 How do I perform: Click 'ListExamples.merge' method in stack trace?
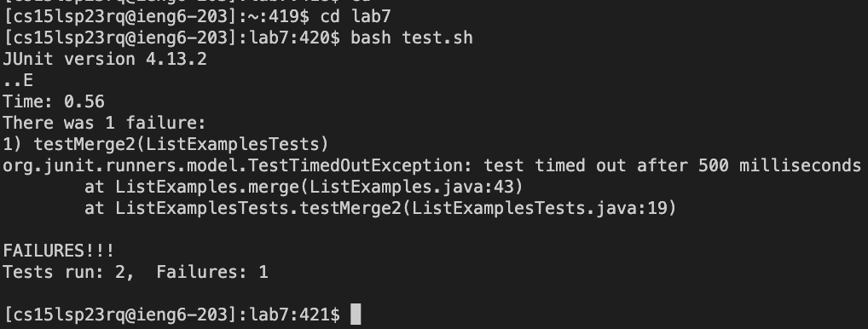(207, 187)
